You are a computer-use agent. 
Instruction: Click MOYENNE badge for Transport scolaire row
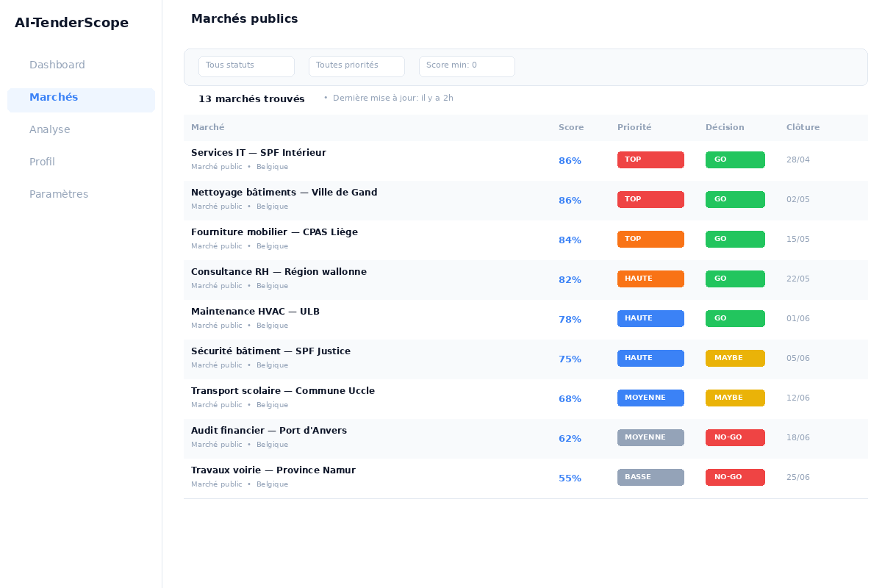point(650,398)
